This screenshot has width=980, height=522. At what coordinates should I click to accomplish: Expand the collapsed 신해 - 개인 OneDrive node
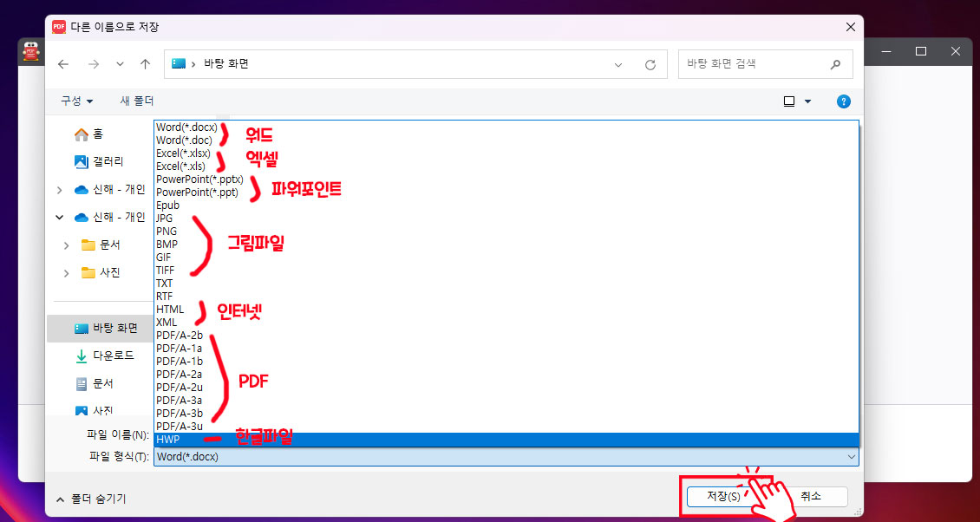point(59,190)
